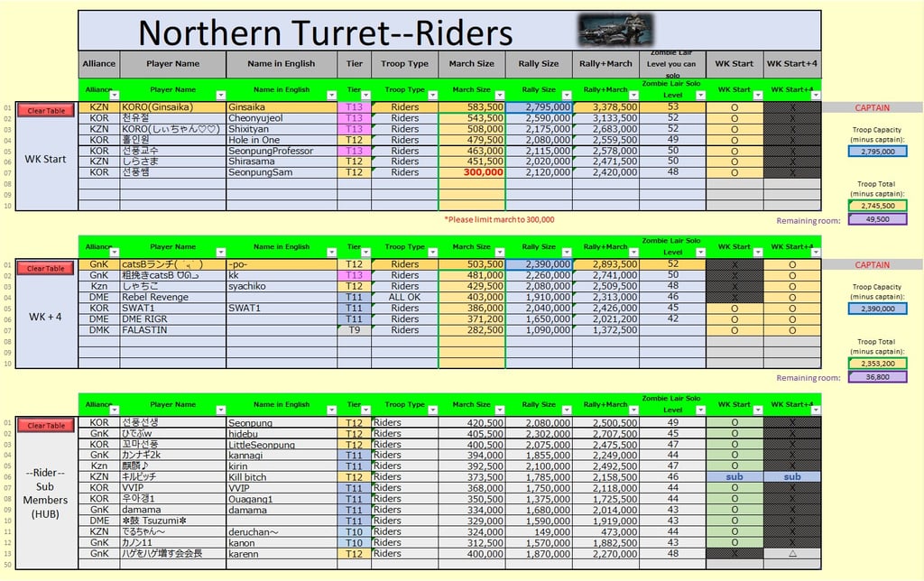Select Troop Total value 2,745,500
The image size is (924, 581).
pos(877,206)
